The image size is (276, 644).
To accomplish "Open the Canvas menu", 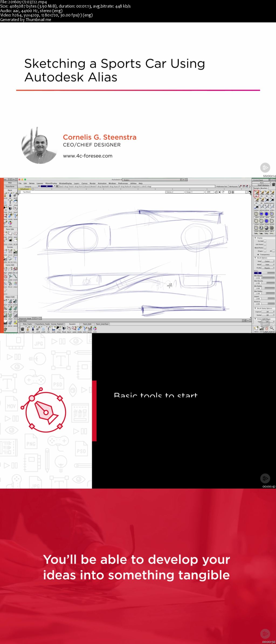I will tap(84, 183).
